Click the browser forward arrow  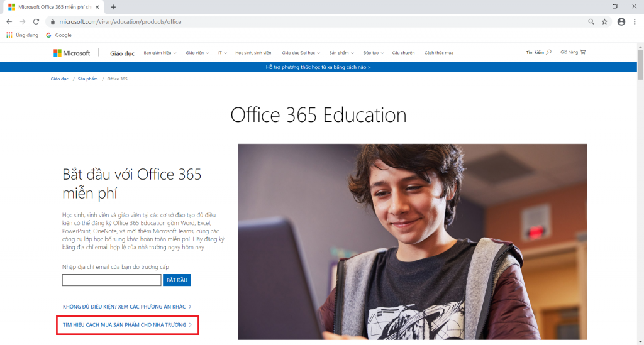tap(23, 22)
